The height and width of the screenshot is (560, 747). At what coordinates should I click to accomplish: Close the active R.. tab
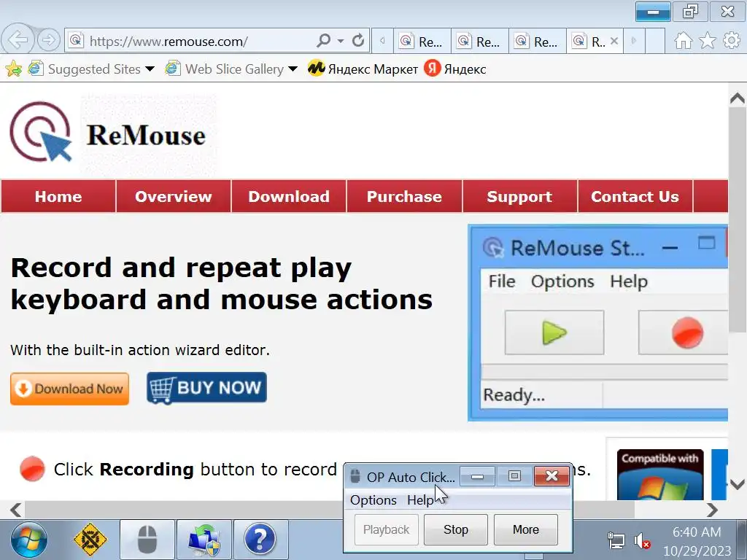[x=614, y=41]
